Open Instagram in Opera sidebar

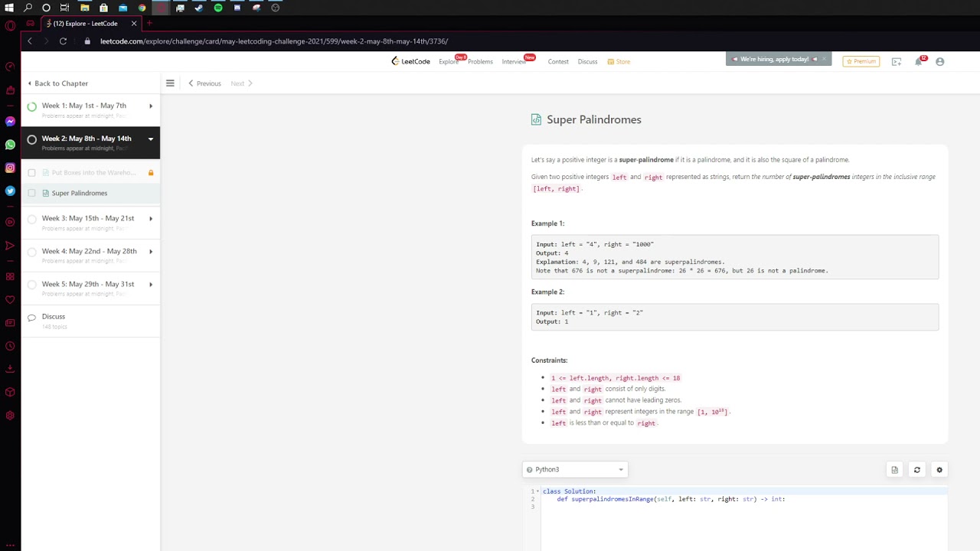tap(10, 168)
